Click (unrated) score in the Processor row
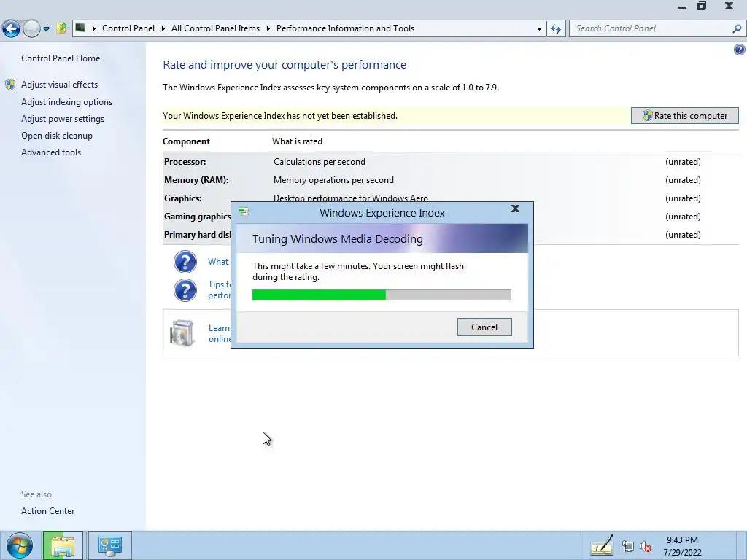The height and width of the screenshot is (560, 747). coord(683,162)
